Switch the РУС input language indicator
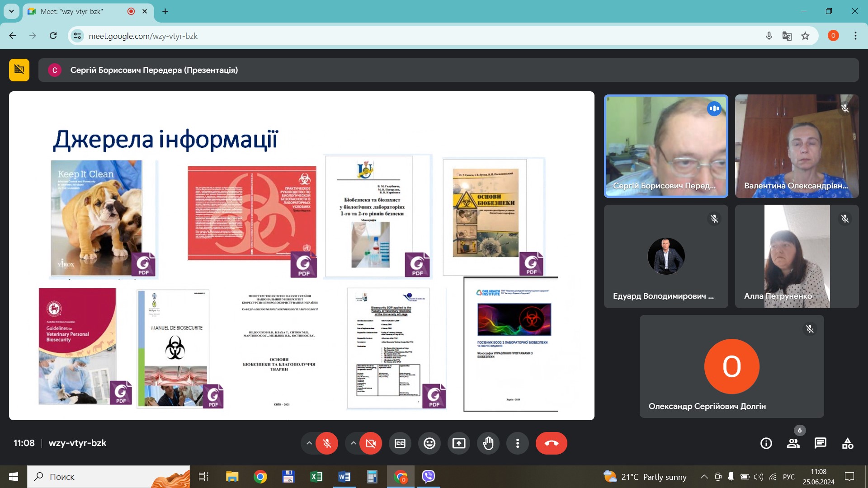The width and height of the screenshot is (868, 488). (789, 477)
